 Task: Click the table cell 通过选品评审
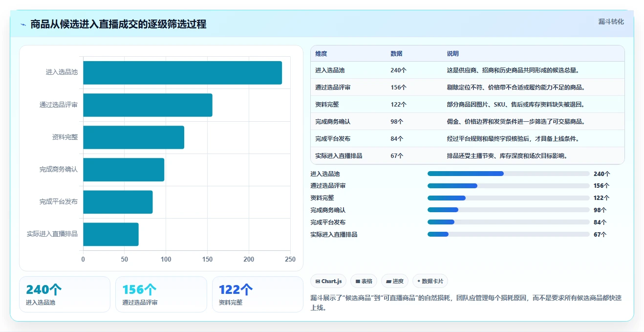pyautogui.click(x=333, y=88)
